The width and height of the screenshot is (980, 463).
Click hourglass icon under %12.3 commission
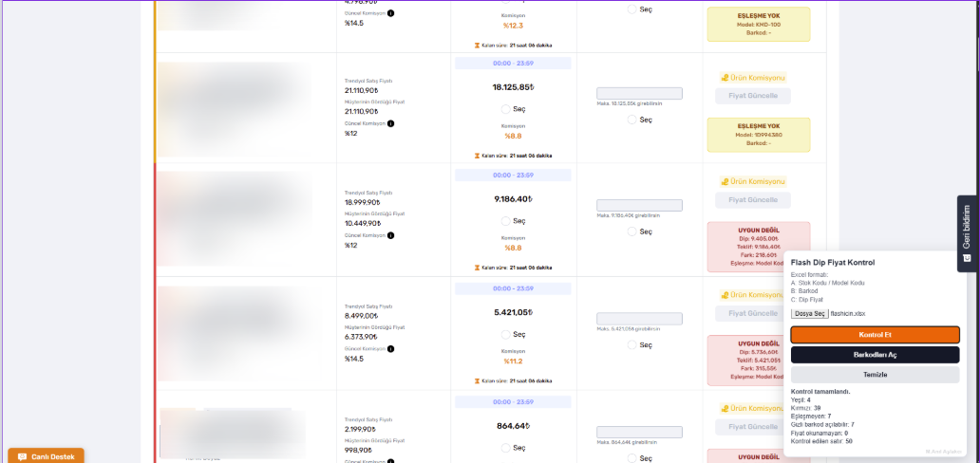pos(478,46)
